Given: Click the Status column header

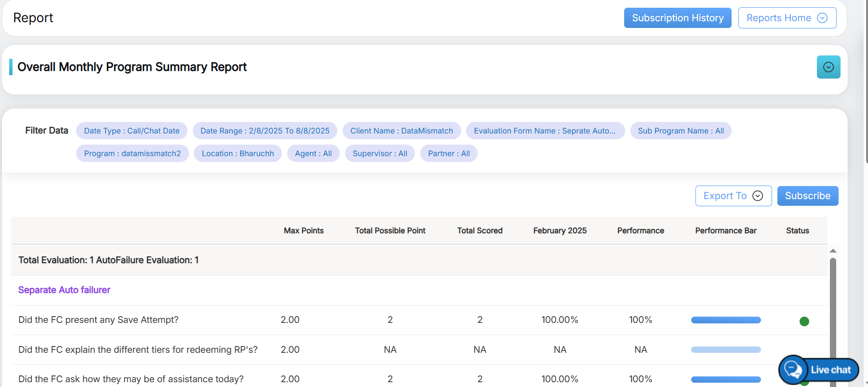Looking at the screenshot, I should point(797,230).
